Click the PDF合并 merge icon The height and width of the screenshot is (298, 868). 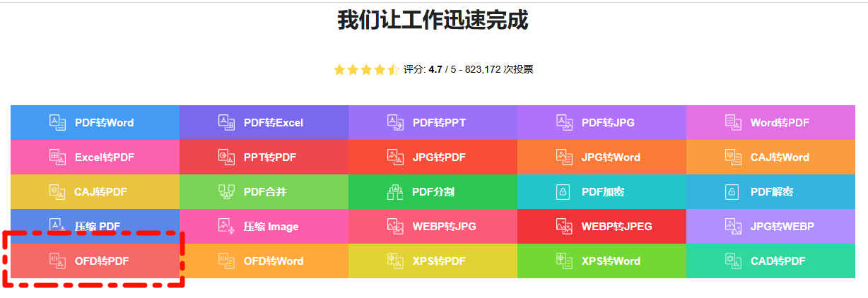point(226,191)
